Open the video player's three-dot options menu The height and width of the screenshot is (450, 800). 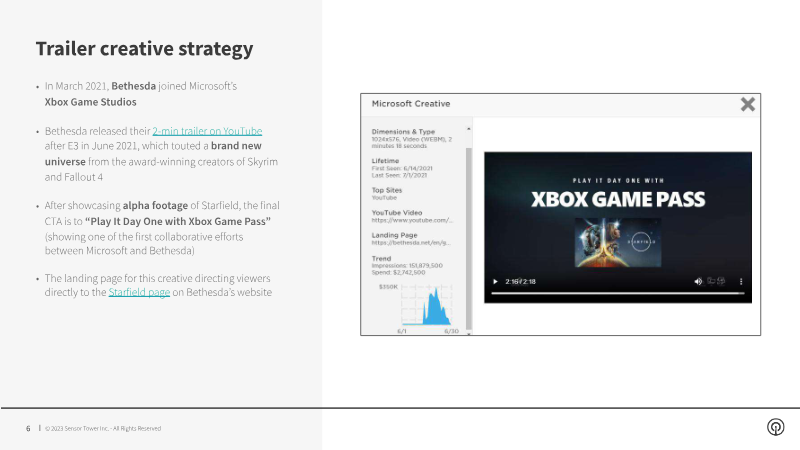point(739,281)
